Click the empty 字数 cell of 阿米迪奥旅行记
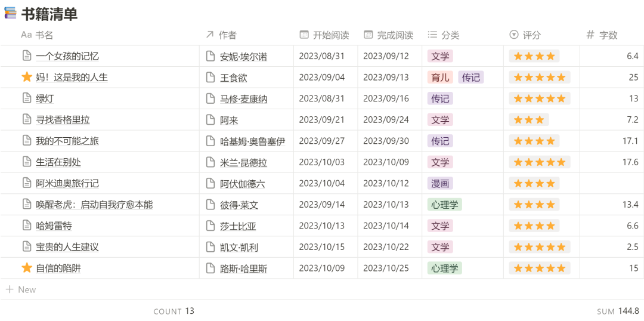 point(612,183)
